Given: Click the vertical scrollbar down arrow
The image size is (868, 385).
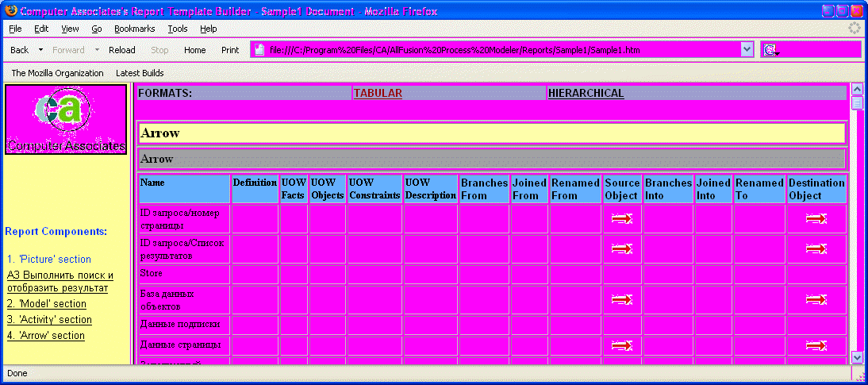Looking at the screenshot, I should [x=857, y=357].
